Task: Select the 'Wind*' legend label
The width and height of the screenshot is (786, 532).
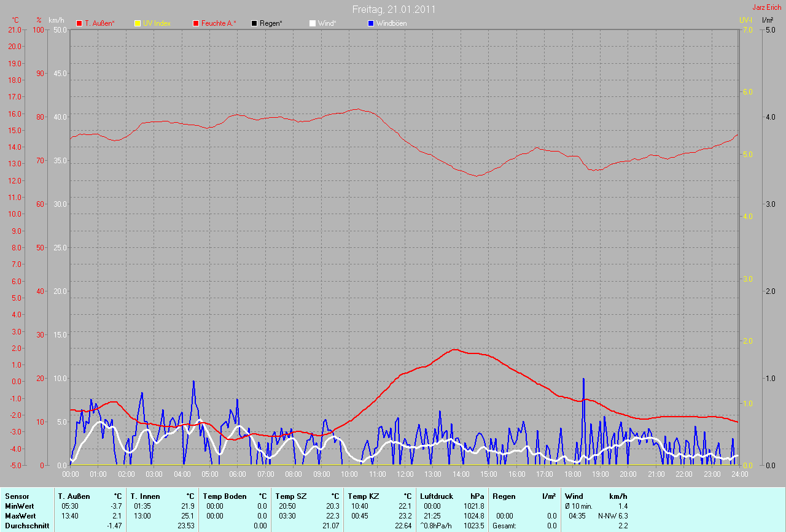Action: click(x=327, y=23)
